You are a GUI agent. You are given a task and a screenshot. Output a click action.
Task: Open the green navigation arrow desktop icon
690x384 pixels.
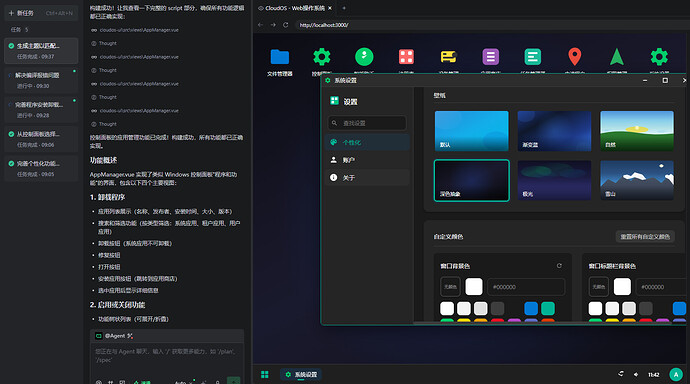(x=617, y=57)
